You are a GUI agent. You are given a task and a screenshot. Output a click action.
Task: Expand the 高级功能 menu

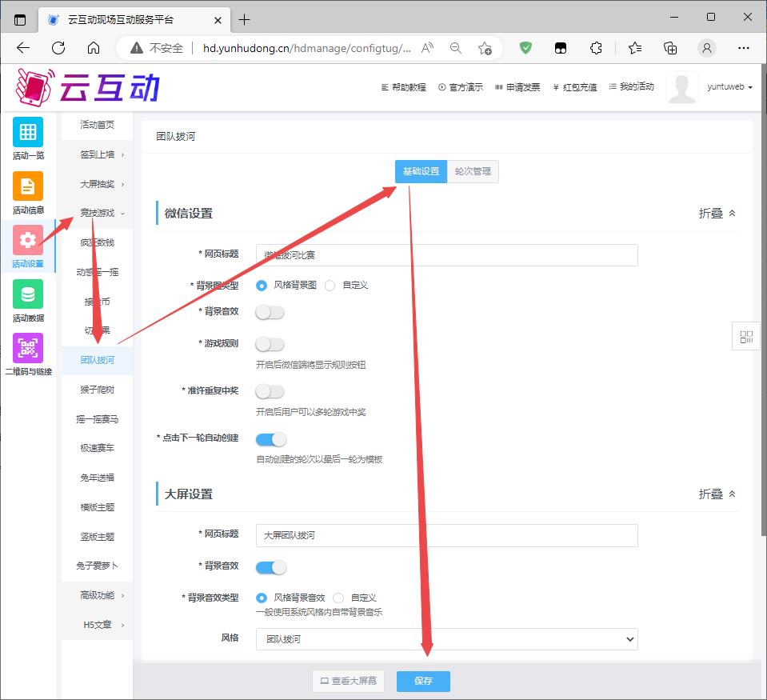point(97,595)
